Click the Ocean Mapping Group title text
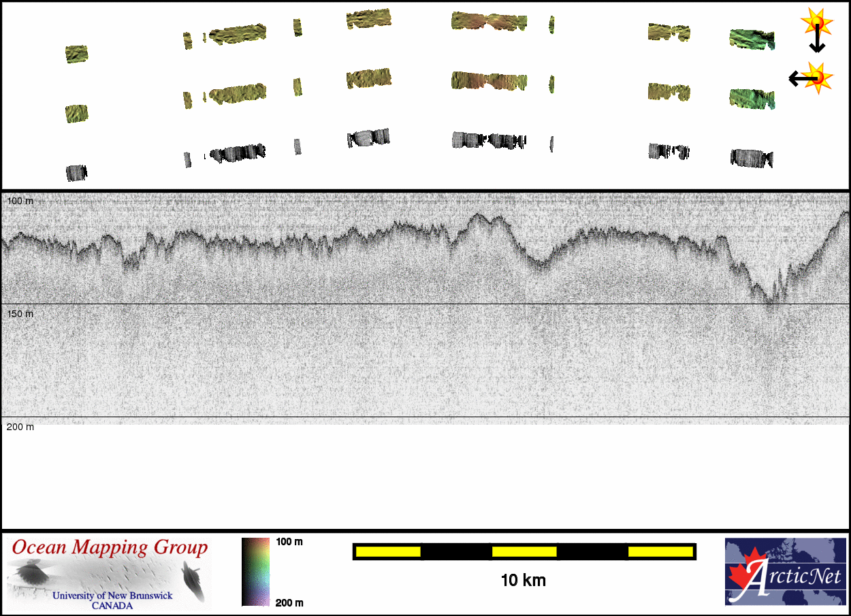Screen dimensions: 851x616 (110, 547)
